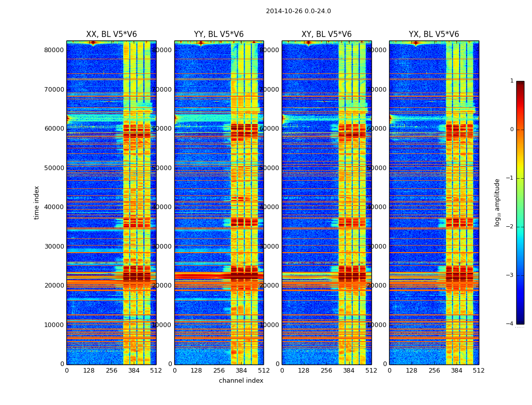
Task: Click the "XY, BL V5*V6" subplot title
Action: 326,34
